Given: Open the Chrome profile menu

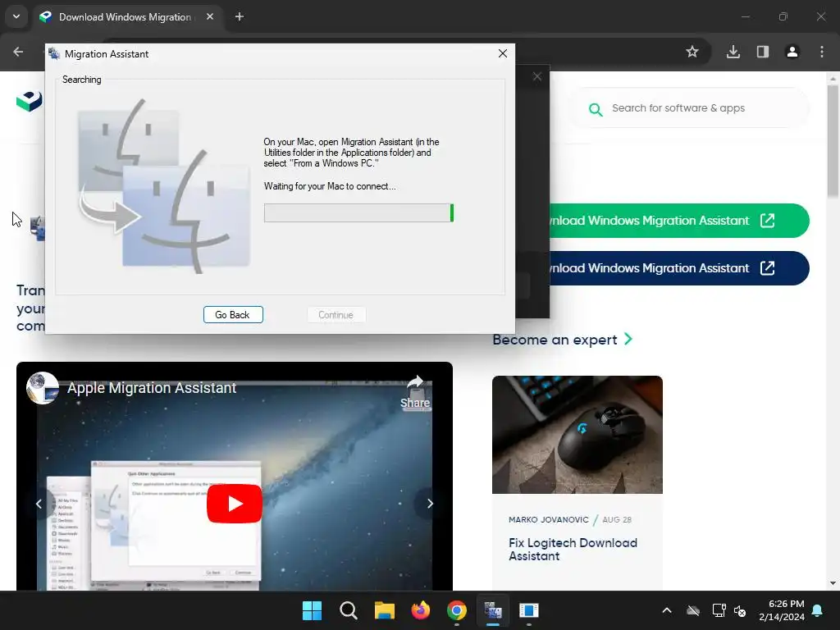Looking at the screenshot, I should tap(792, 52).
